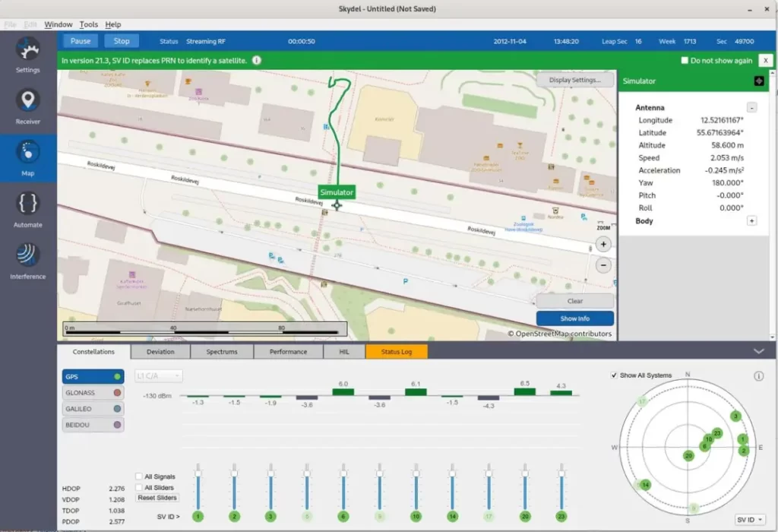778x532 pixels.
Task: Expand the Body section
Action: point(751,221)
